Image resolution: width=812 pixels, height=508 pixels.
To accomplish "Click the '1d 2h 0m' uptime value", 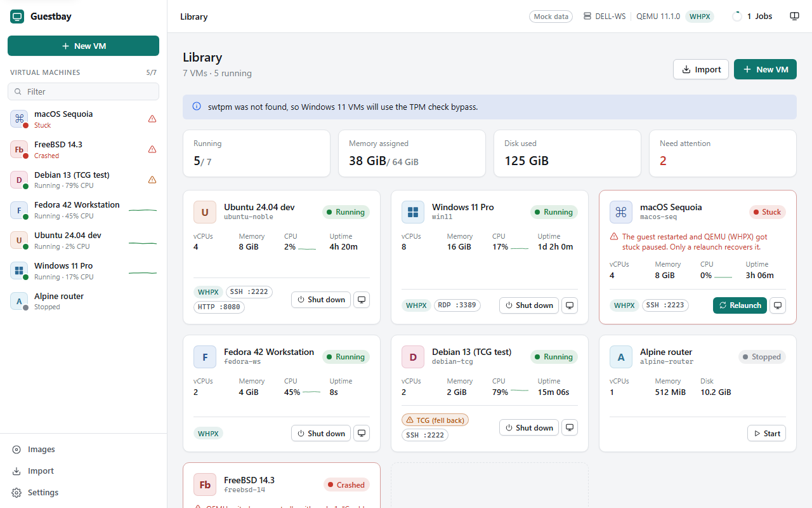I will tap(555, 247).
